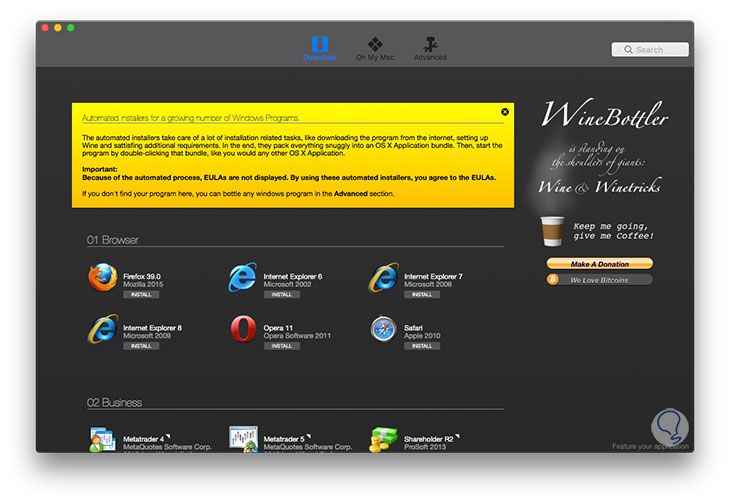This screenshot has height=504, width=730.
Task: Click the Download arrow icon in toolbar
Action: (x=320, y=44)
